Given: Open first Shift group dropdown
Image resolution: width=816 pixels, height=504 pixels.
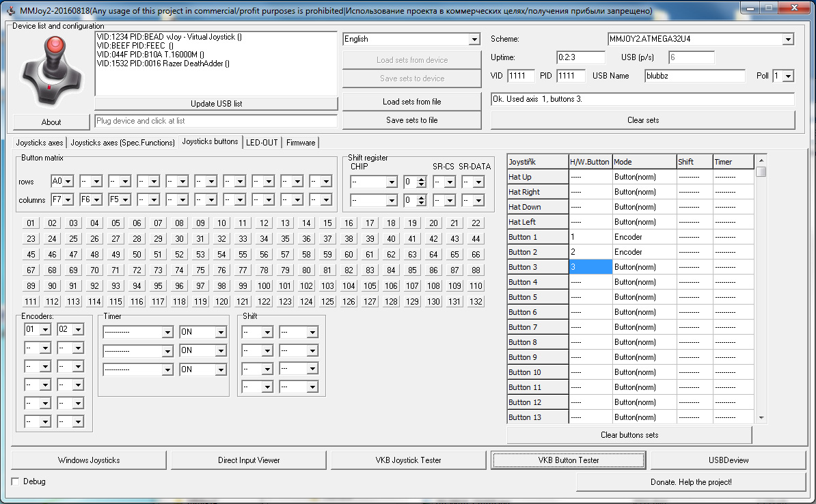Looking at the screenshot, I should [x=267, y=333].
